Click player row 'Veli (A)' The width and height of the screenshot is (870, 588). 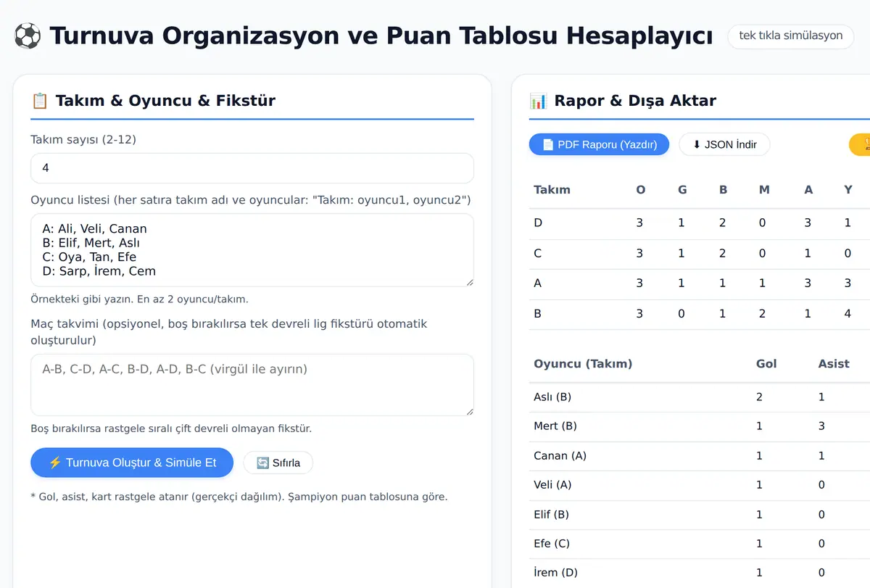point(700,485)
